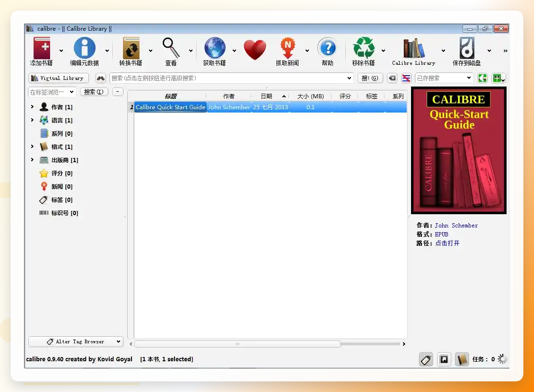Open dropdown arrow next to 转换书籍
The width and height of the screenshot is (534, 392).
pyautogui.click(x=150, y=51)
